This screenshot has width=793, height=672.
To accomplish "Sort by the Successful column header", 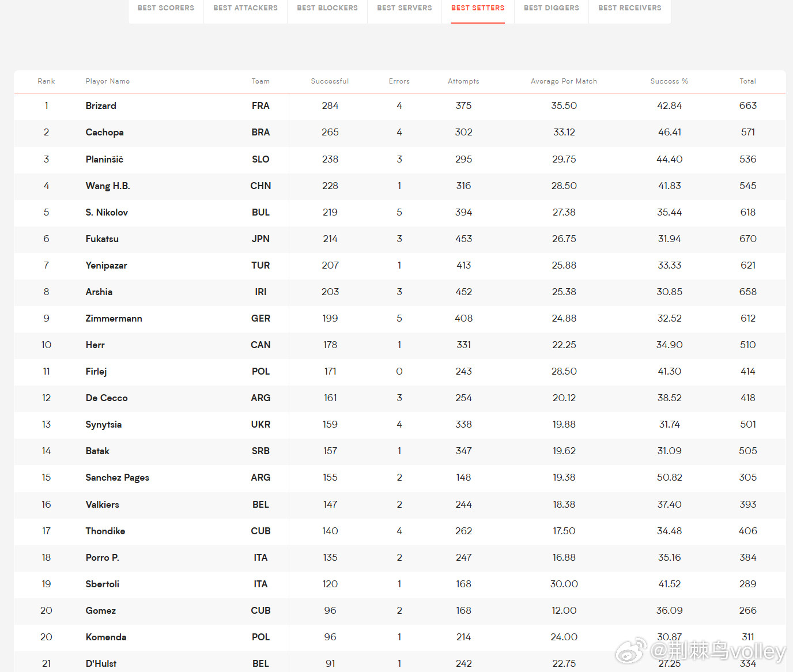I will (x=330, y=81).
